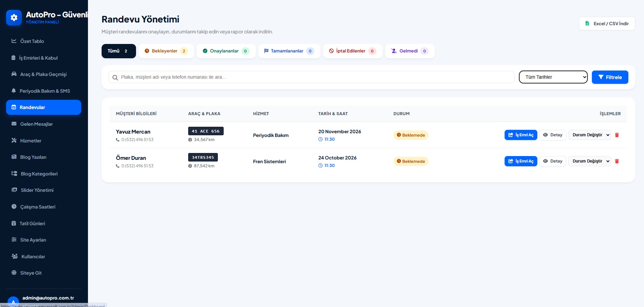Viewport: 644px width, 307px height.
Task: Navigate to Periyodik Bakım & SMS
Action: (44, 91)
